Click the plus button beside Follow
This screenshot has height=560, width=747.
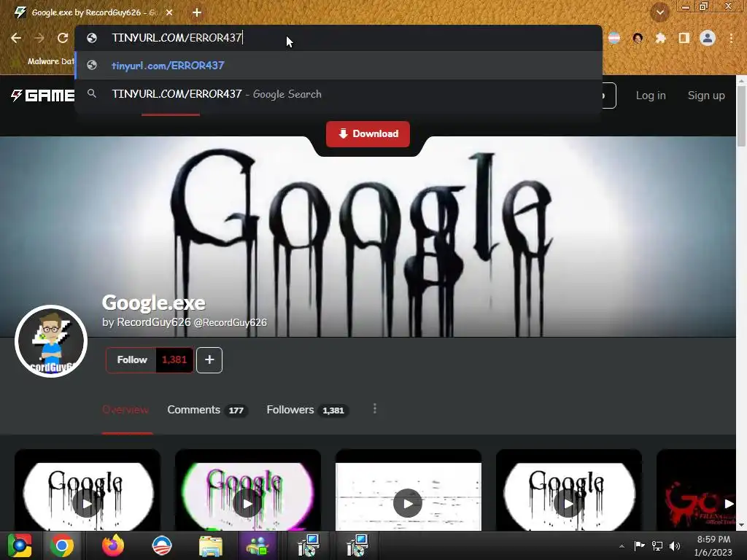209,360
